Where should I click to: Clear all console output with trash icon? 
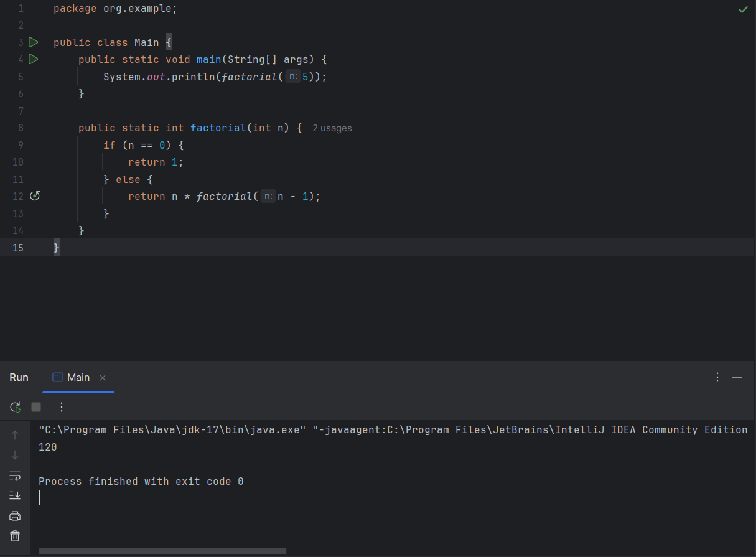[x=15, y=536]
